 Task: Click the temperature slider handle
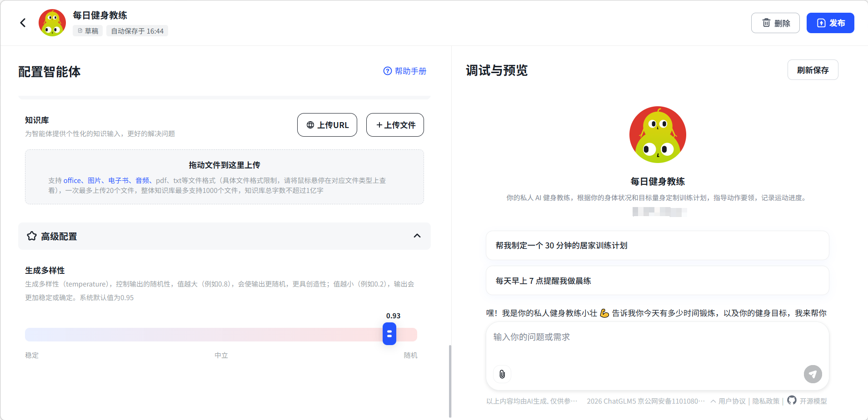point(389,334)
